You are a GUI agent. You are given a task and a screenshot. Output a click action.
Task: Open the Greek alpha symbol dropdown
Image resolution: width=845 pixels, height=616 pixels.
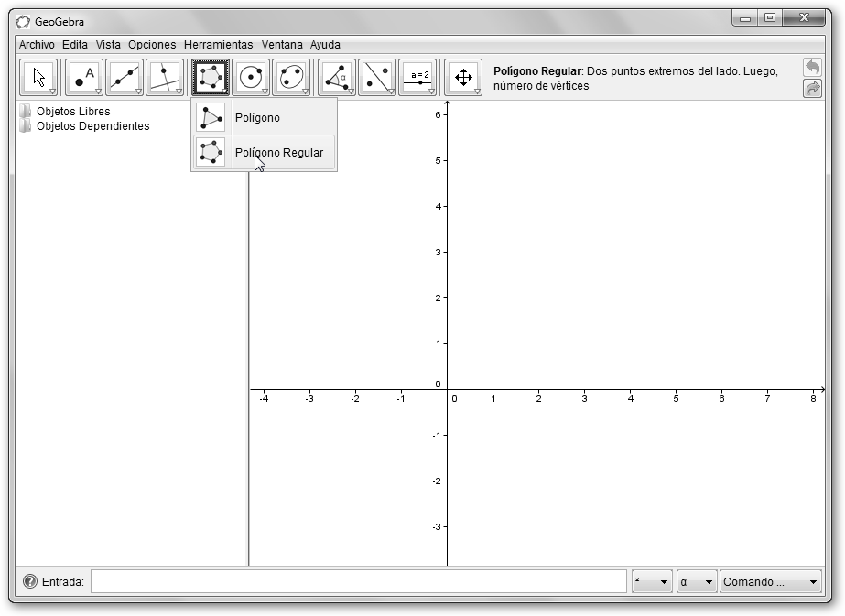[696, 582]
